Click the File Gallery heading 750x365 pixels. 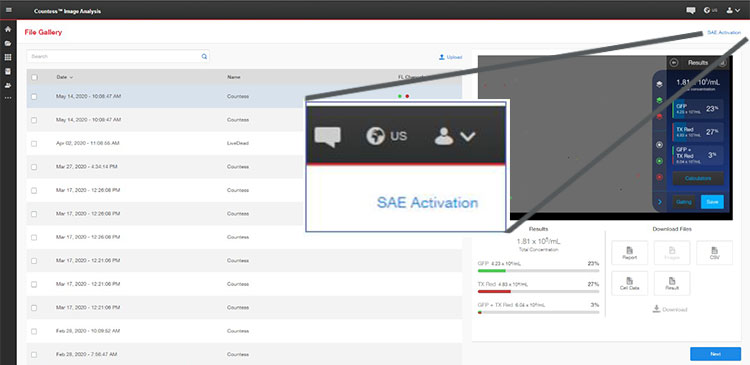[43, 33]
